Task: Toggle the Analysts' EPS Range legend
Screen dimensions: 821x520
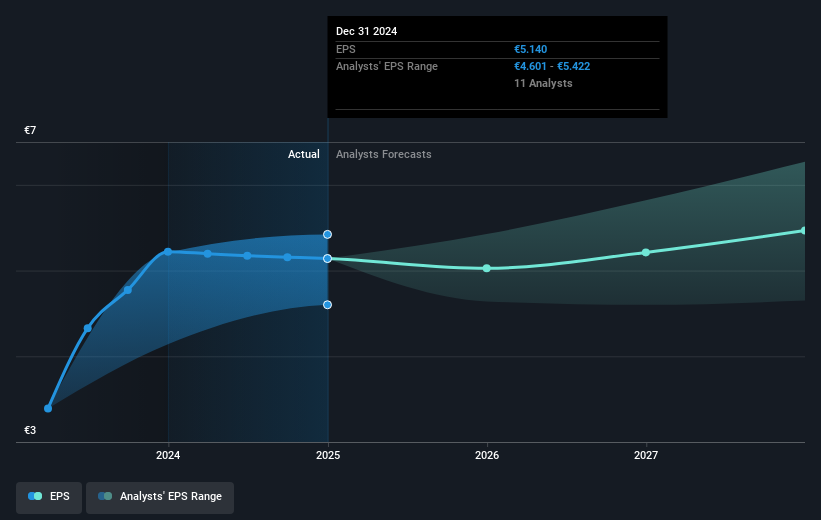Action: pyautogui.click(x=160, y=496)
